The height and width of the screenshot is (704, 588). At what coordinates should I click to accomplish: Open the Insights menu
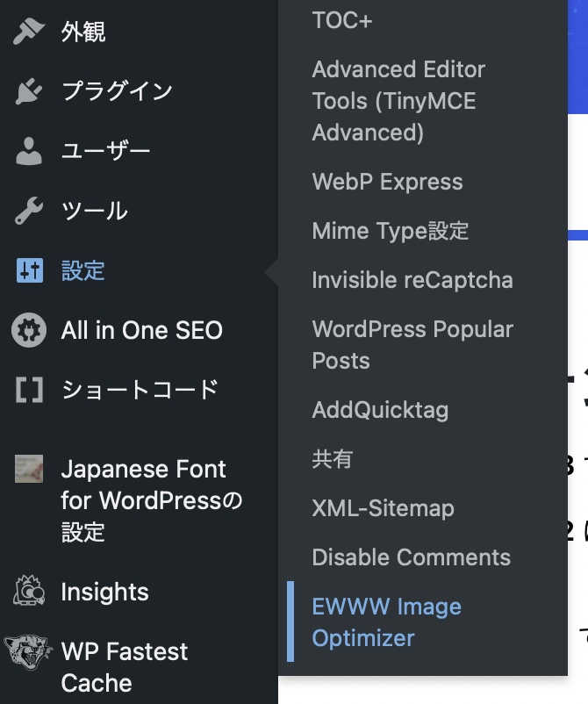tap(104, 592)
